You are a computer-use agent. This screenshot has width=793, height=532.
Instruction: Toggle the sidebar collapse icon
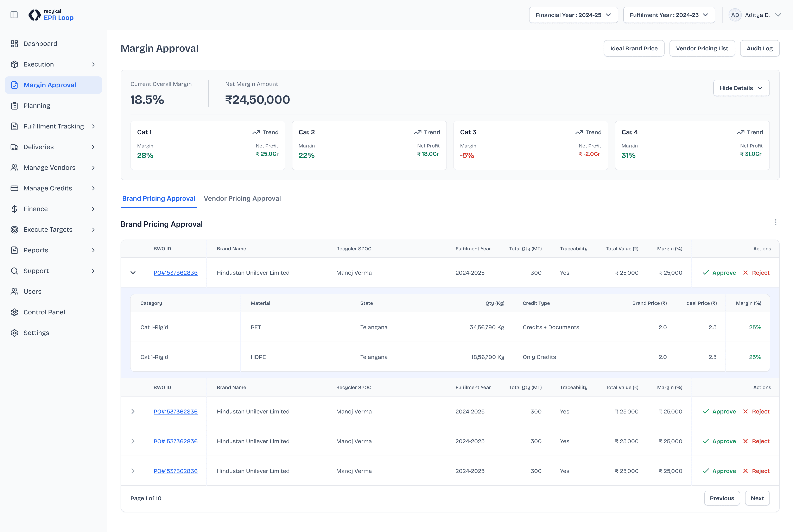14,15
